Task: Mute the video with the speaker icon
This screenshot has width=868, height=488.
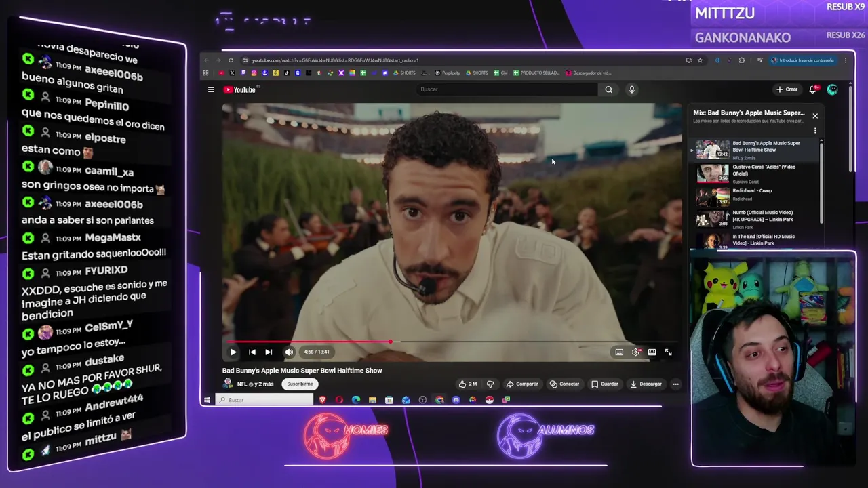Action: coord(289,352)
